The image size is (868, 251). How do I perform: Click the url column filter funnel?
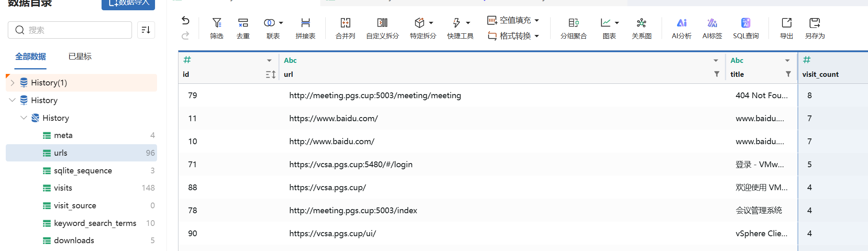[717, 74]
